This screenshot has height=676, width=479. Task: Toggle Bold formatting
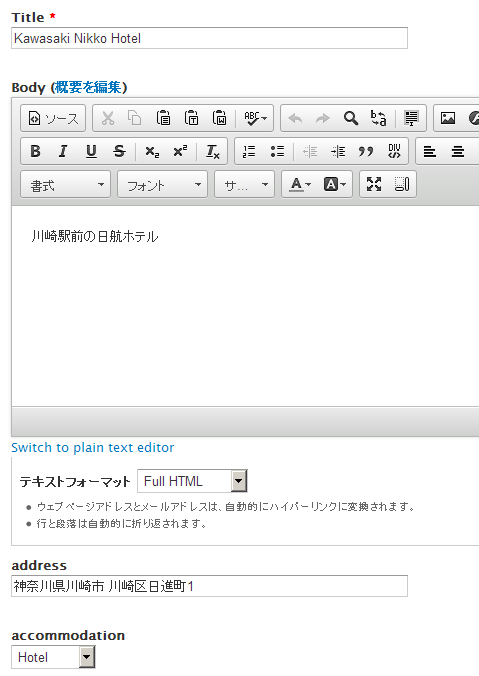[x=35, y=151]
